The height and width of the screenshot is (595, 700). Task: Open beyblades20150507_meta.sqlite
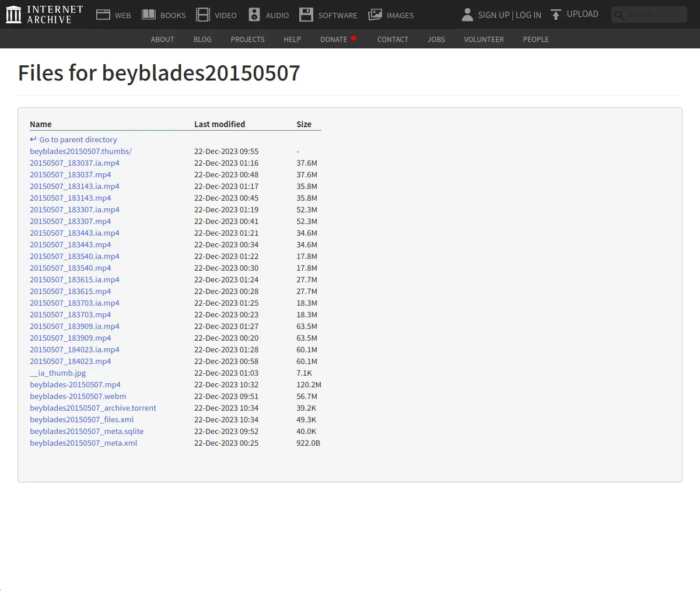click(86, 431)
